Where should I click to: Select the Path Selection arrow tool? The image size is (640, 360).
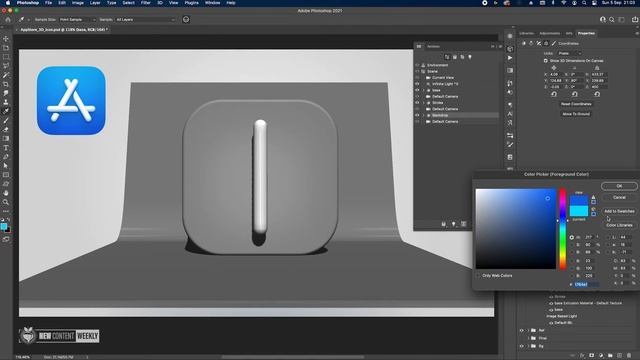point(6,166)
